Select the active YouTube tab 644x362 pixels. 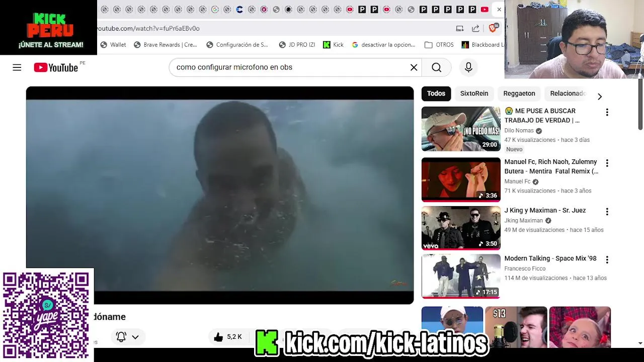pos(485,10)
